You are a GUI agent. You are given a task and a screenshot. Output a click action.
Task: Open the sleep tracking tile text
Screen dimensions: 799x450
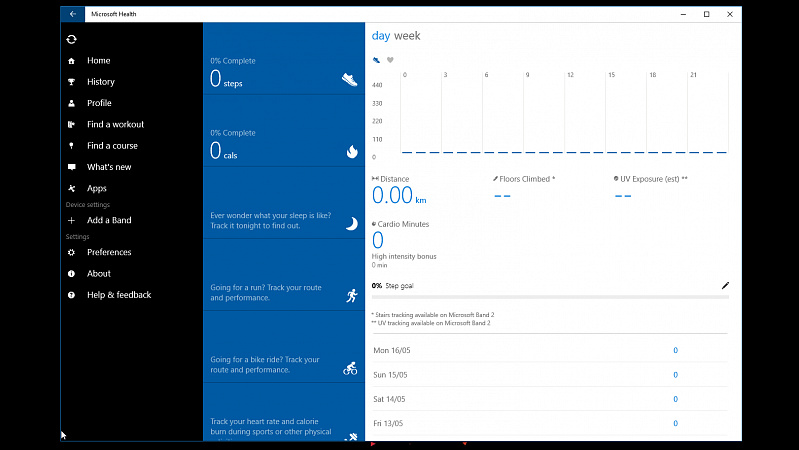tap(271, 221)
